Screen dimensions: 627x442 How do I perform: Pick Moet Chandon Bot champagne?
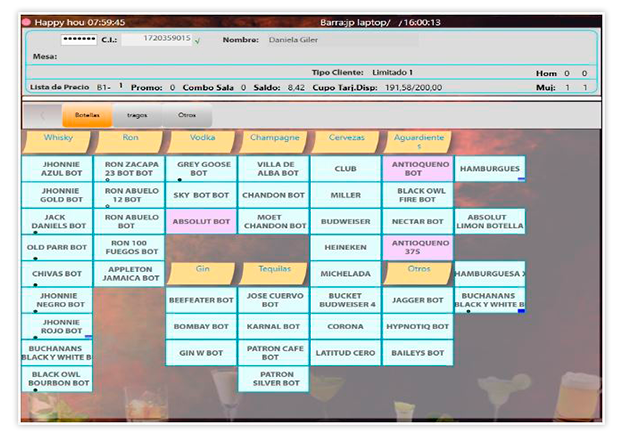click(x=273, y=221)
